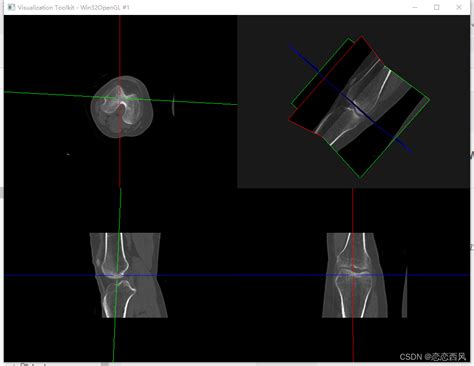Minimize the Visualization Toolkit window
Screen dimensions: 474x366
pos(415,7)
